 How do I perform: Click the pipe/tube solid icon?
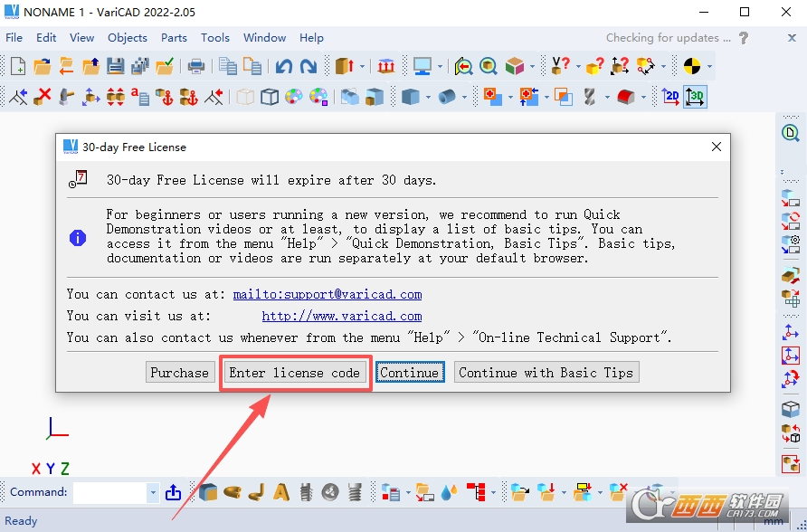click(x=447, y=96)
